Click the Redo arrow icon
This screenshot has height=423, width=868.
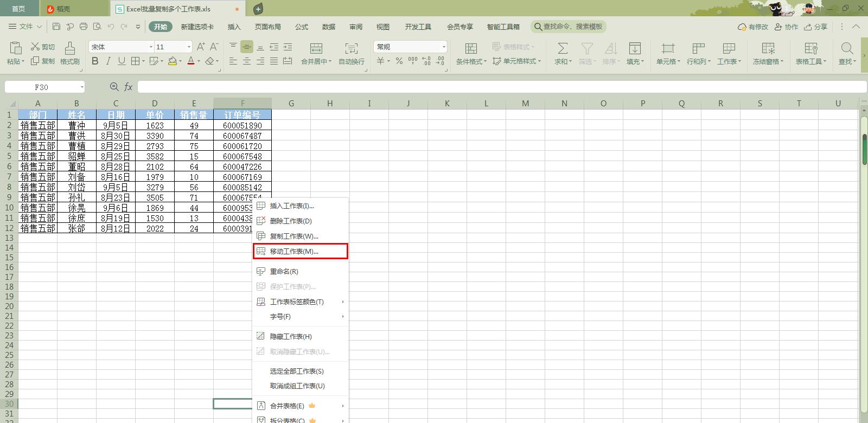pos(124,27)
